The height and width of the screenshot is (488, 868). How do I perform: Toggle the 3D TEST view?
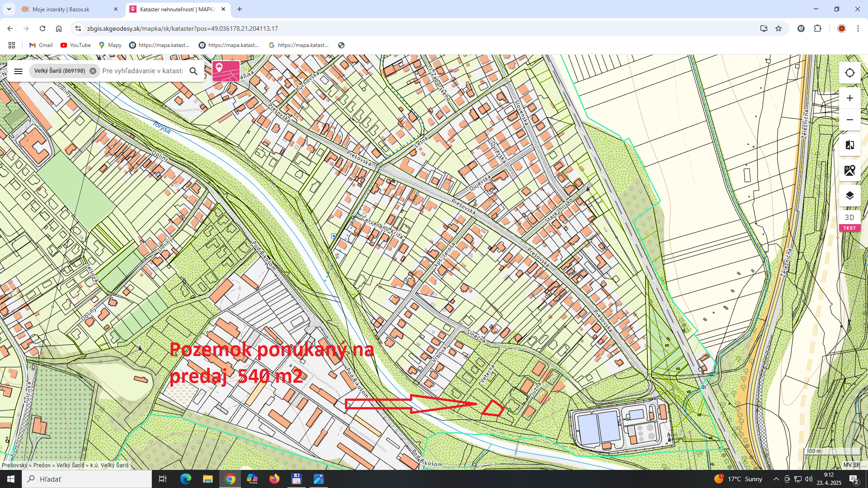pos(850,221)
